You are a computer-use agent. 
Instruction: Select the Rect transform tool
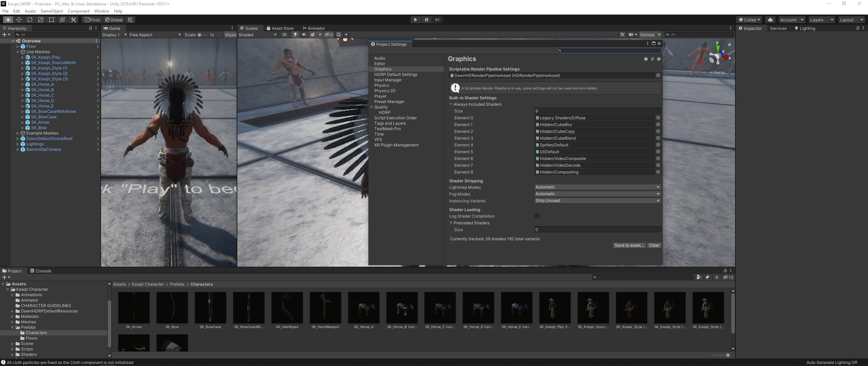(x=52, y=20)
